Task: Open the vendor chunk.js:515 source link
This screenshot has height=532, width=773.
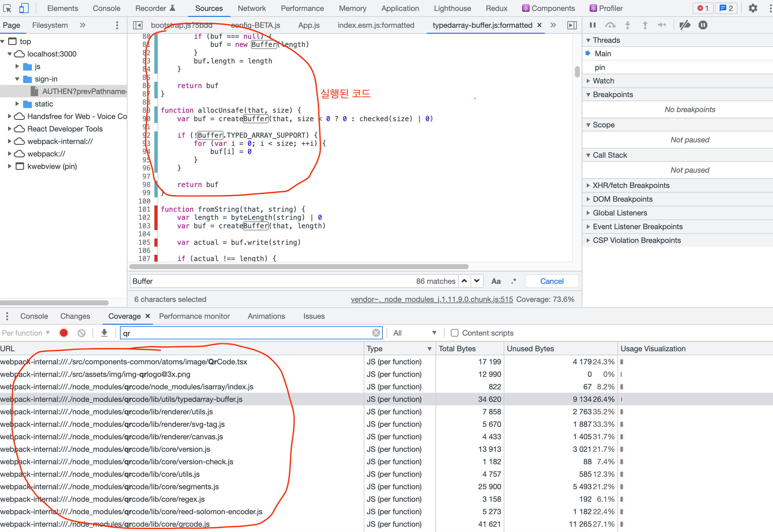Action: pyautogui.click(x=432, y=299)
